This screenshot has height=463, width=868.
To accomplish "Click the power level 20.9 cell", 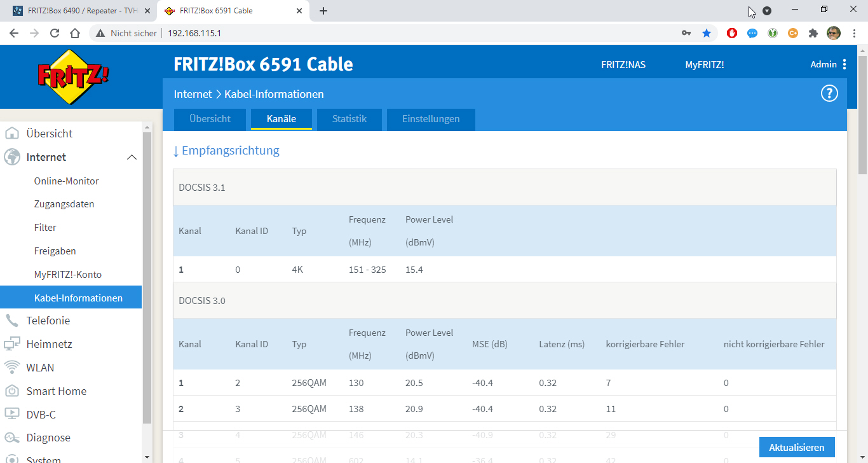I will [414, 409].
